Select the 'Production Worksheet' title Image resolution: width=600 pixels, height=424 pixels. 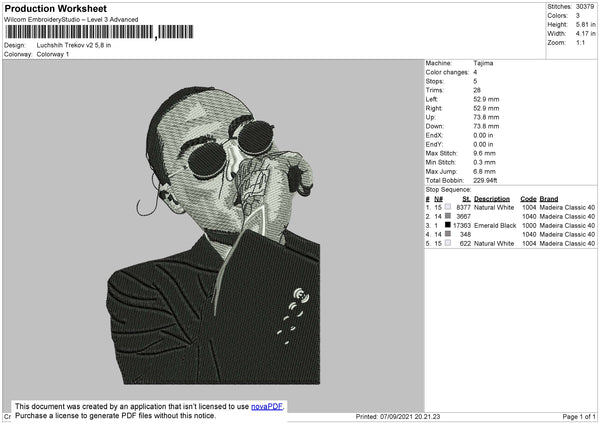(x=55, y=8)
